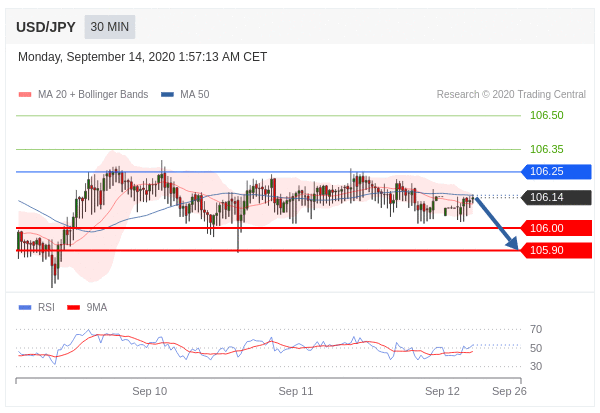This screenshot has height=413, width=600.
Task: Click the 'MA 20 + Bollinger Bands' legend label
Action: click(93, 95)
